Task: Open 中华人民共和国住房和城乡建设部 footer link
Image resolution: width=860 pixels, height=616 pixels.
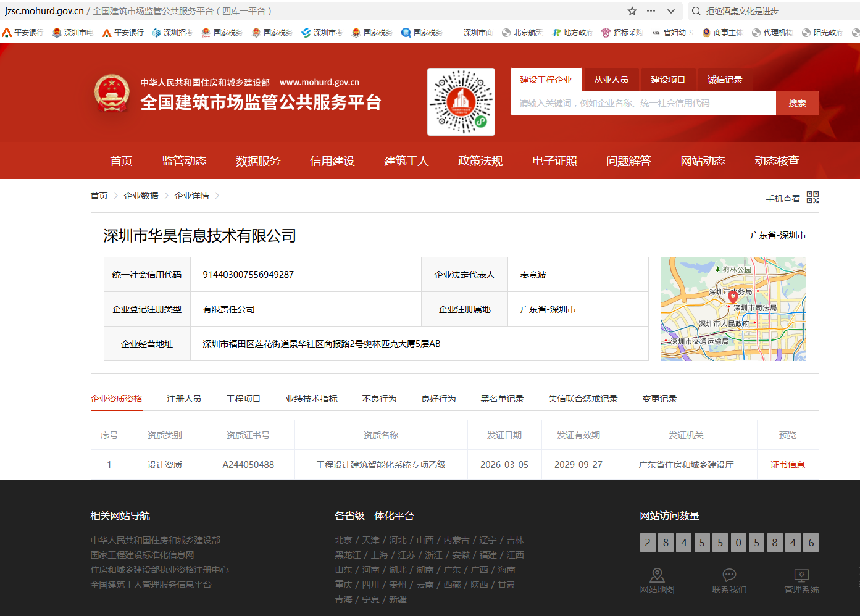Action: click(x=156, y=540)
